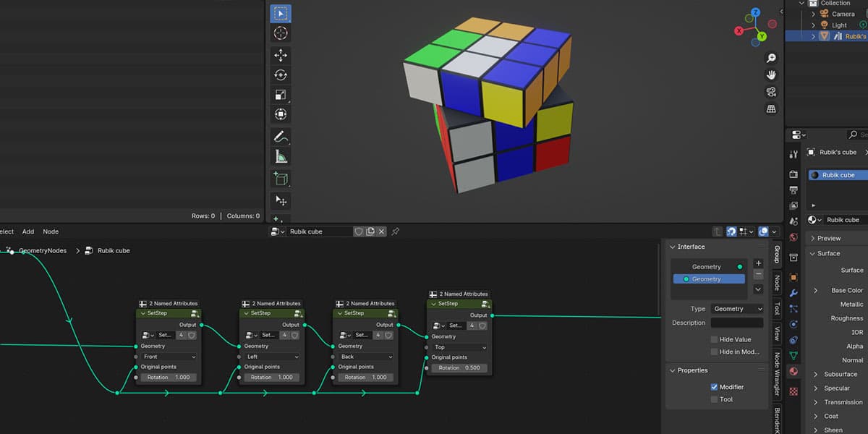The width and height of the screenshot is (868, 434).
Task: Click the Rotation 0.500 slider on Top node
Action: 460,367
